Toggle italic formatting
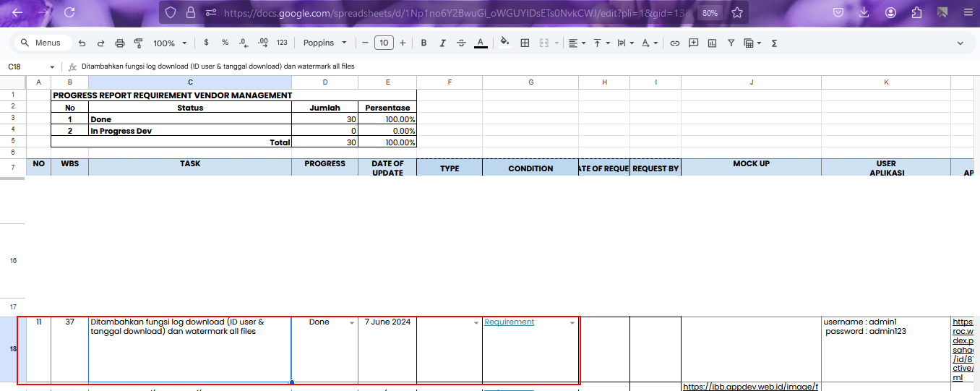The height and width of the screenshot is (391, 980). coord(442,43)
